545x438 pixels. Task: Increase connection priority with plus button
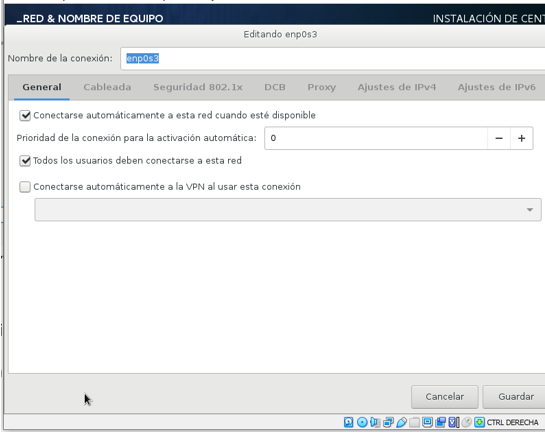tap(521, 138)
